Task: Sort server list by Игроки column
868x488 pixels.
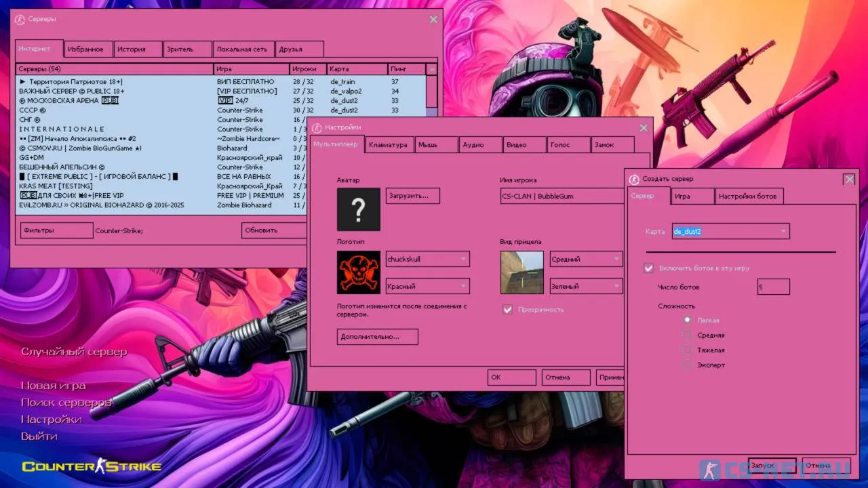Action: (x=308, y=69)
